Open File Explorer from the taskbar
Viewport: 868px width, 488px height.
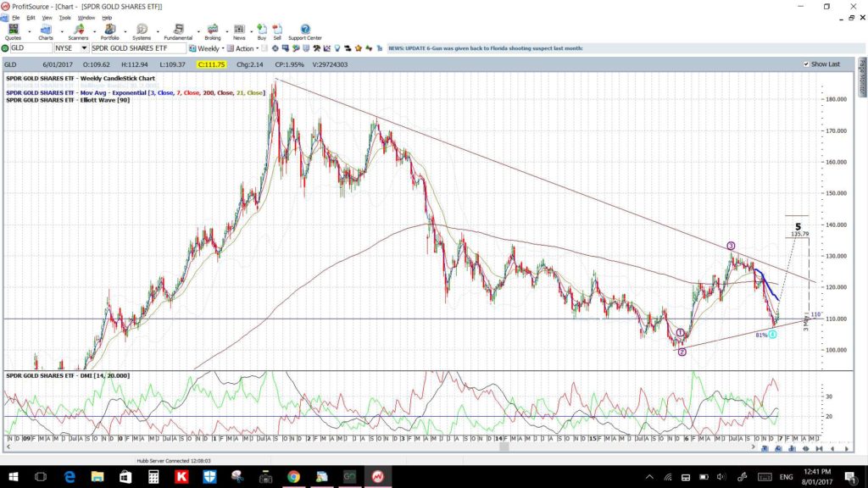click(x=97, y=476)
